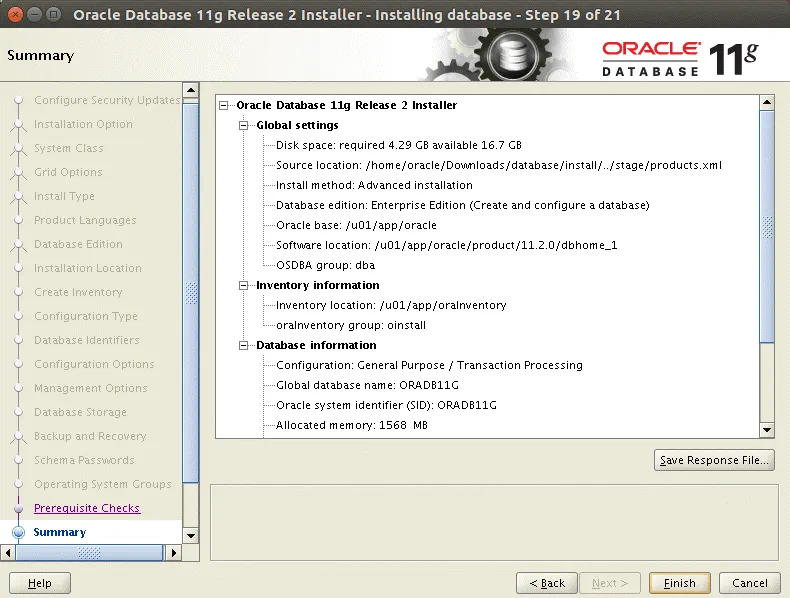Cancel the installation
The width and height of the screenshot is (790, 598).
[749, 583]
